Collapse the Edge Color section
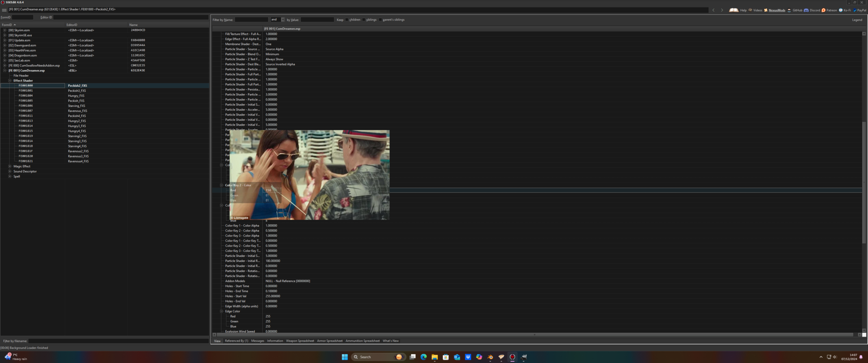Image resolution: width=868 pixels, height=363 pixels. click(x=222, y=311)
